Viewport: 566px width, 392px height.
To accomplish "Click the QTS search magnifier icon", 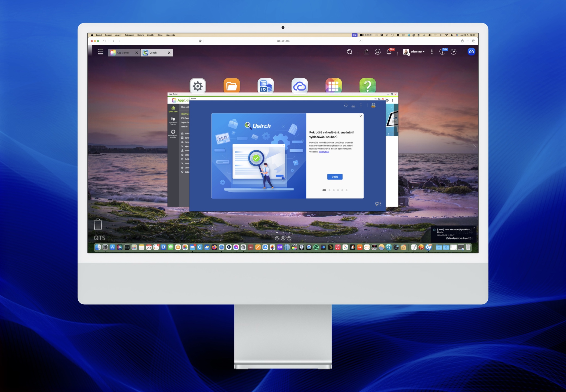I will (x=349, y=52).
